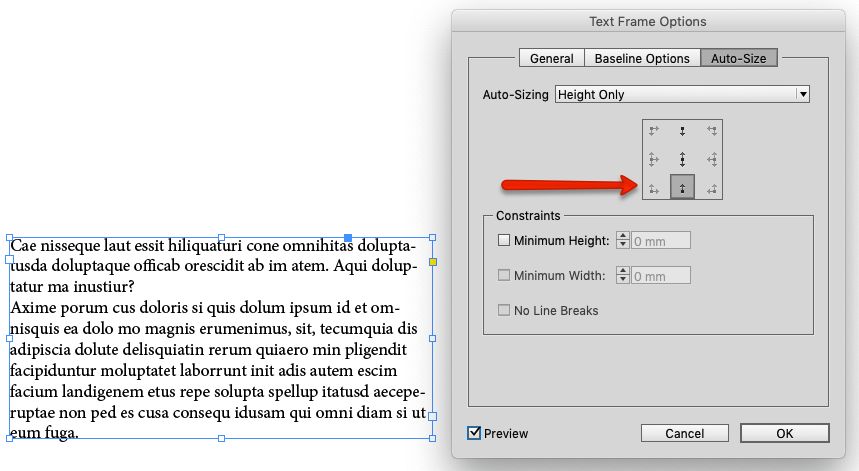
Task: Click Minimum Height stepper arrows
Action: click(x=623, y=240)
